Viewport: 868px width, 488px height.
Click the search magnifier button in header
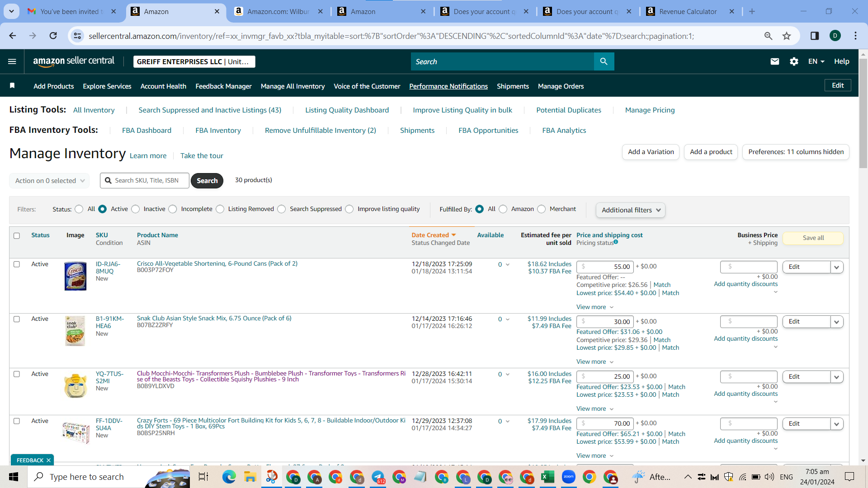(x=604, y=61)
